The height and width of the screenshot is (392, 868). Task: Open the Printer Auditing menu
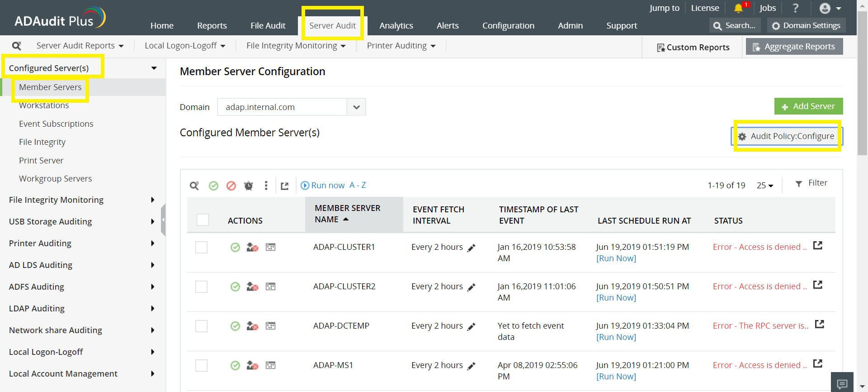point(401,46)
